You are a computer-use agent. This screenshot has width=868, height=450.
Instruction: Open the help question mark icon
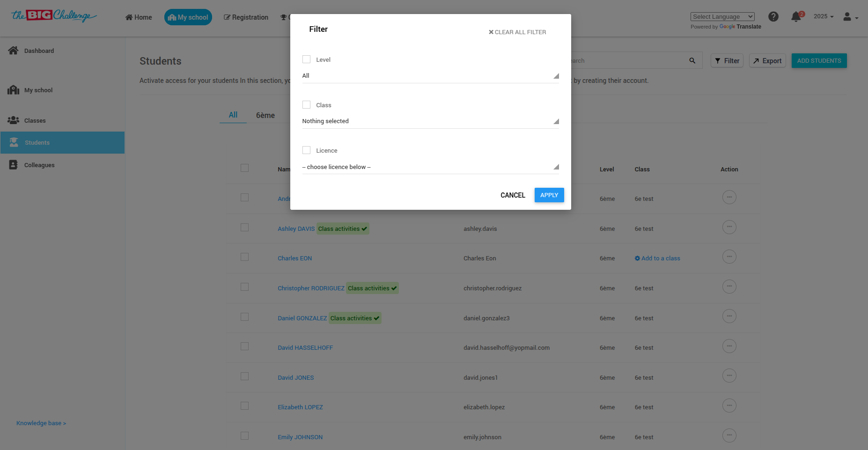click(x=773, y=17)
